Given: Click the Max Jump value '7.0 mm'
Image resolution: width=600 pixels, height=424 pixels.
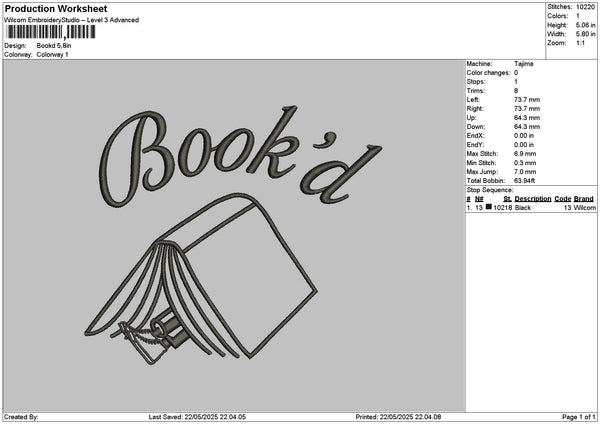Looking at the screenshot, I should (525, 172).
